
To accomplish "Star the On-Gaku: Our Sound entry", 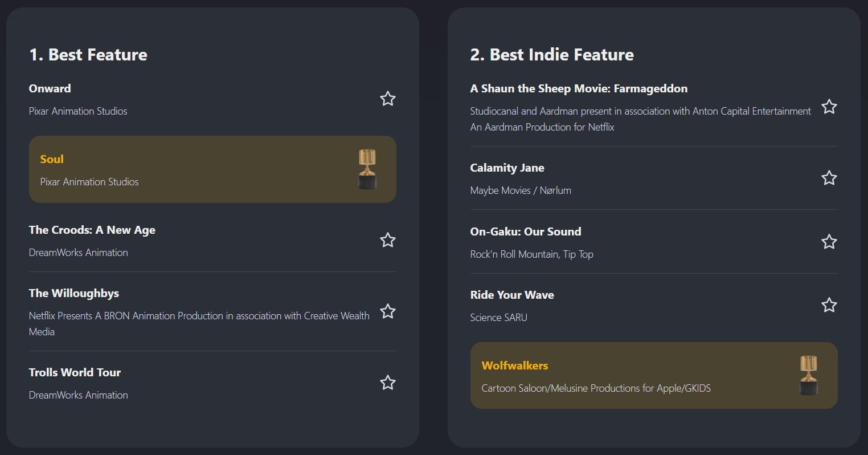I will [x=829, y=242].
